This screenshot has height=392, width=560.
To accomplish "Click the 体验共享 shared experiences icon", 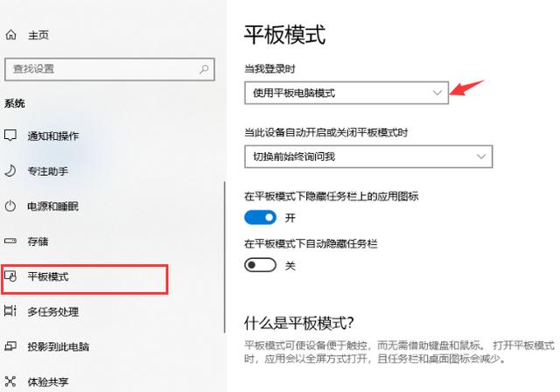I will click(x=10, y=381).
